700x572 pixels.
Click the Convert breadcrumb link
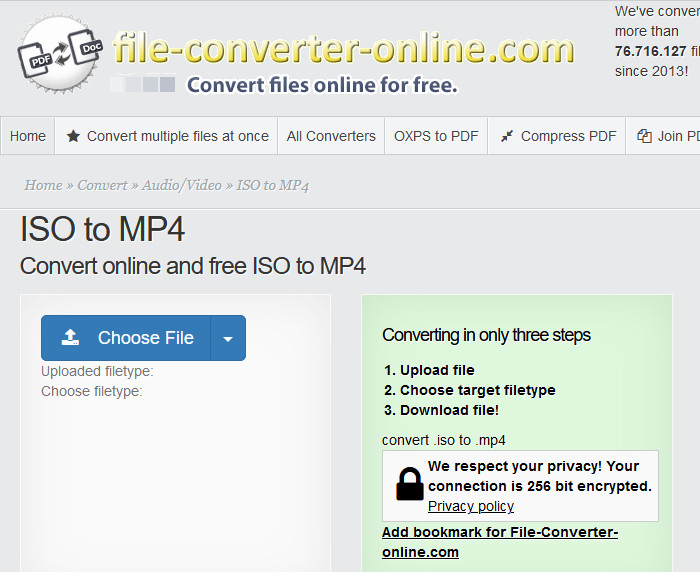(102, 185)
